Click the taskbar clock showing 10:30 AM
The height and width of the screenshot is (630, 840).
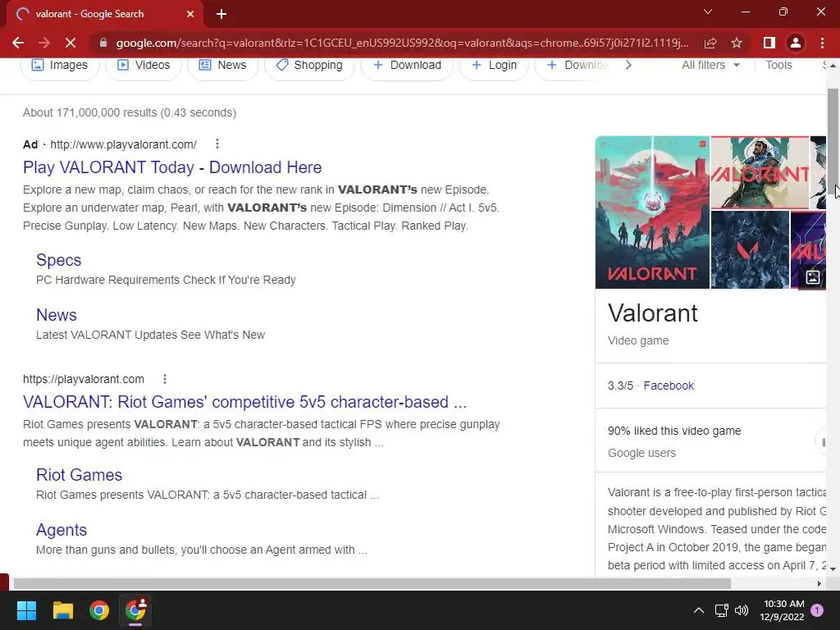[x=782, y=610]
